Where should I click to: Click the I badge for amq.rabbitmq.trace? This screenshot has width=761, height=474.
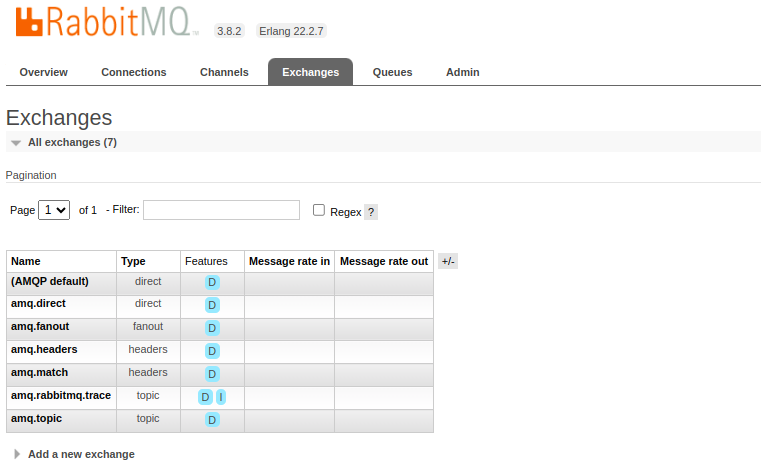coord(221,397)
